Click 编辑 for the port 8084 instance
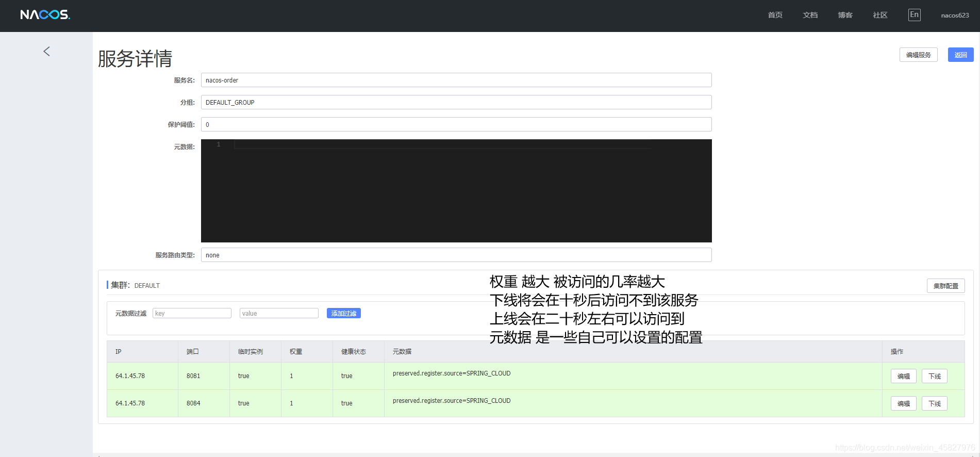Image resolution: width=980 pixels, height=457 pixels. point(903,403)
